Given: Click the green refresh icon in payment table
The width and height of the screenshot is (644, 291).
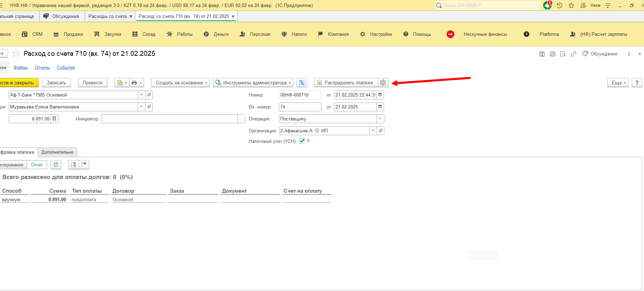Looking at the screenshot, I should 56,165.
